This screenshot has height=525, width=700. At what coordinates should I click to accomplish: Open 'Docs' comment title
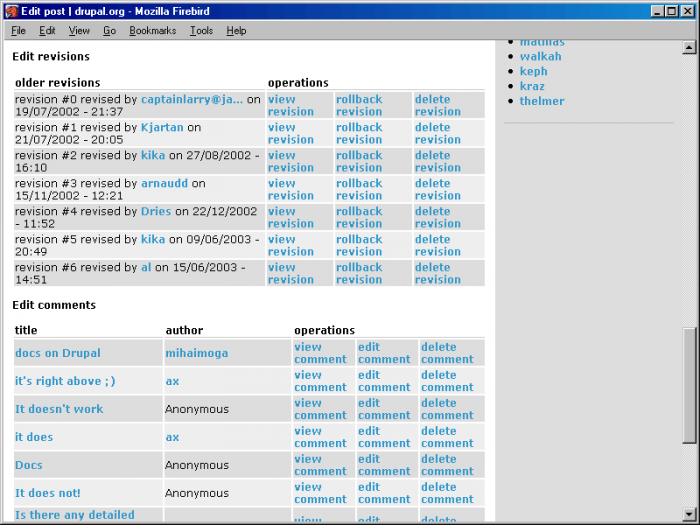[x=29, y=465]
